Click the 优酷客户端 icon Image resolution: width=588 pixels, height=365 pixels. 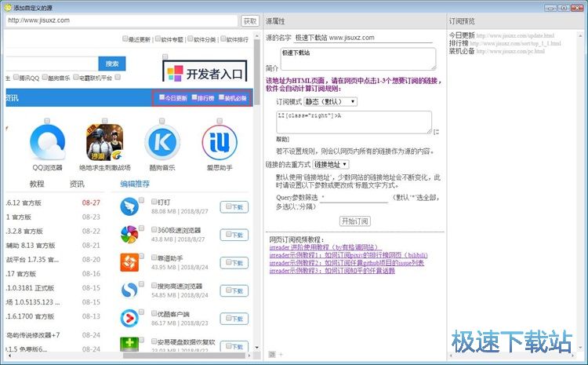coord(130,319)
